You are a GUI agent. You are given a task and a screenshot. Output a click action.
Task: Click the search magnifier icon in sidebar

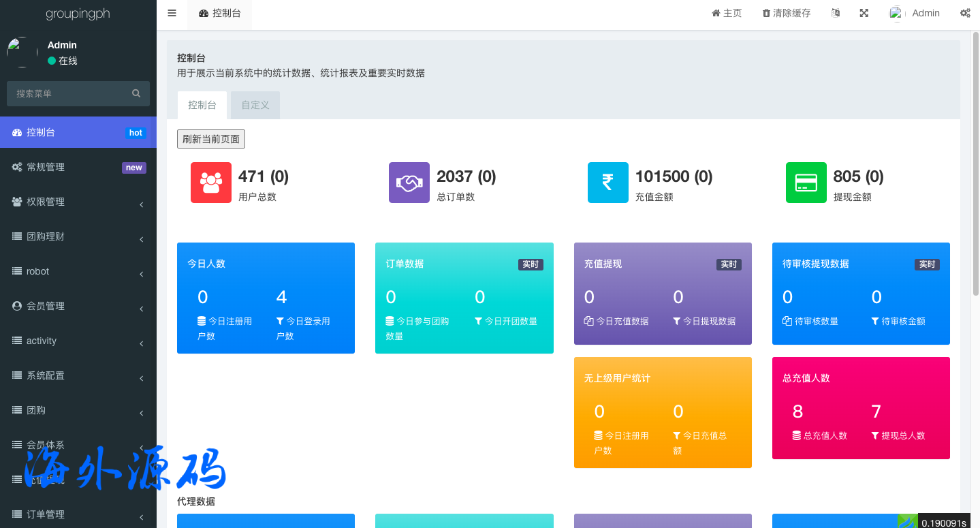click(x=136, y=93)
